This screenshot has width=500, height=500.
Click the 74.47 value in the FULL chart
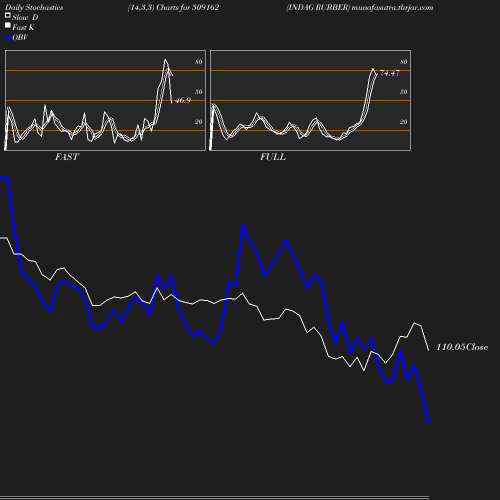coord(390,73)
